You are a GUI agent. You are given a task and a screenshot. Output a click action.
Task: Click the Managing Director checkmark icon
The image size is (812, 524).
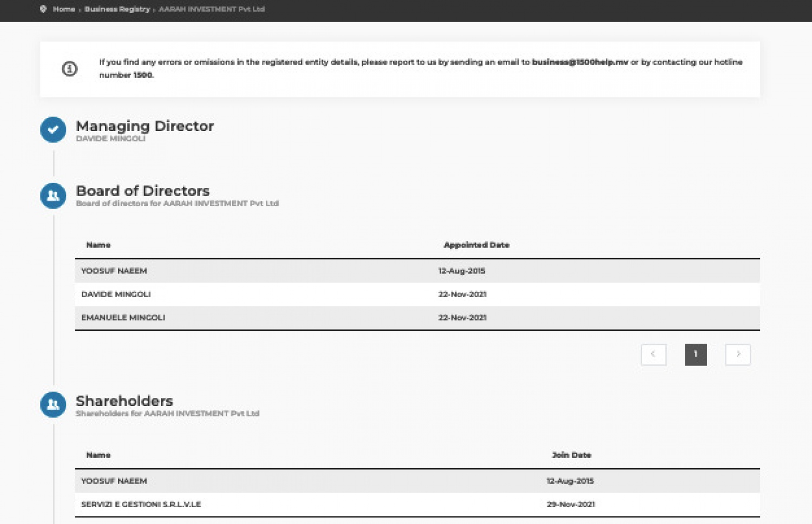click(x=53, y=130)
